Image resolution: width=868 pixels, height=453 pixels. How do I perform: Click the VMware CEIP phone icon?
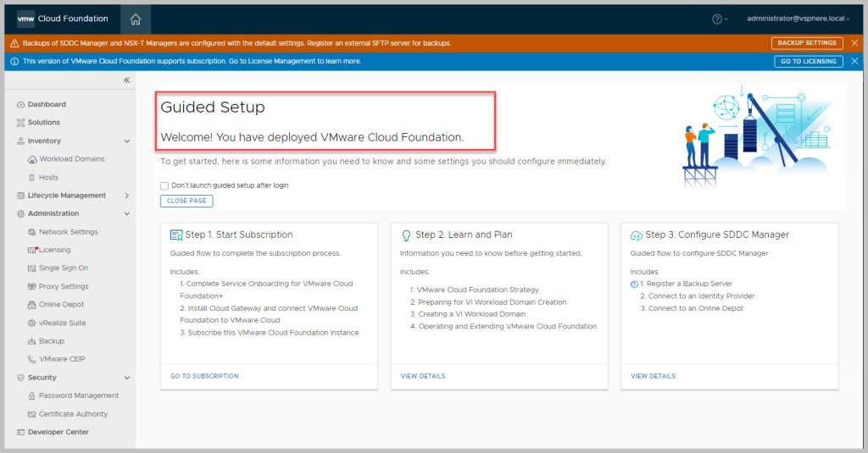[32, 359]
